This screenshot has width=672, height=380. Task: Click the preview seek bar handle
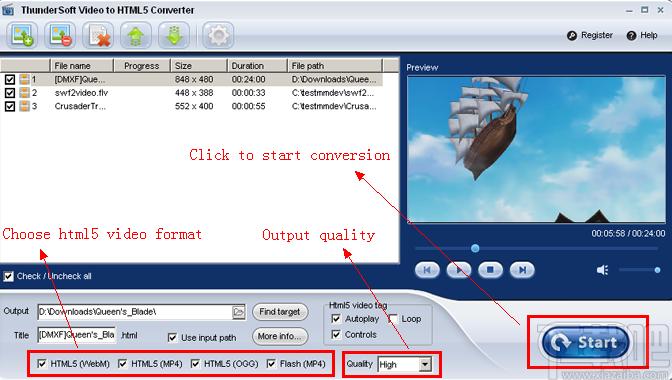[x=475, y=248]
